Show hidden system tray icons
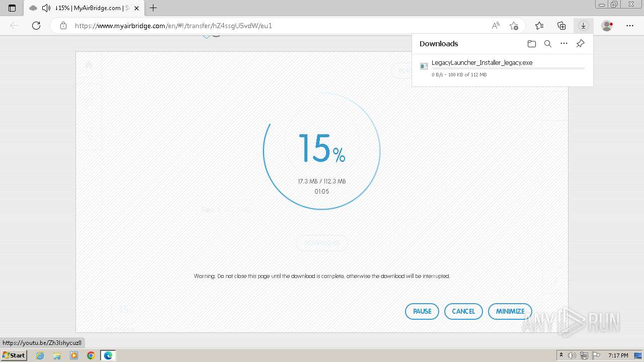This screenshot has width=644, height=362. pyautogui.click(x=561, y=355)
